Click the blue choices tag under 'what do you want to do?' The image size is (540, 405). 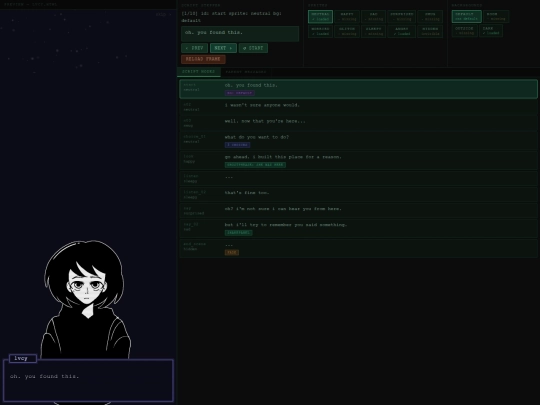237,145
